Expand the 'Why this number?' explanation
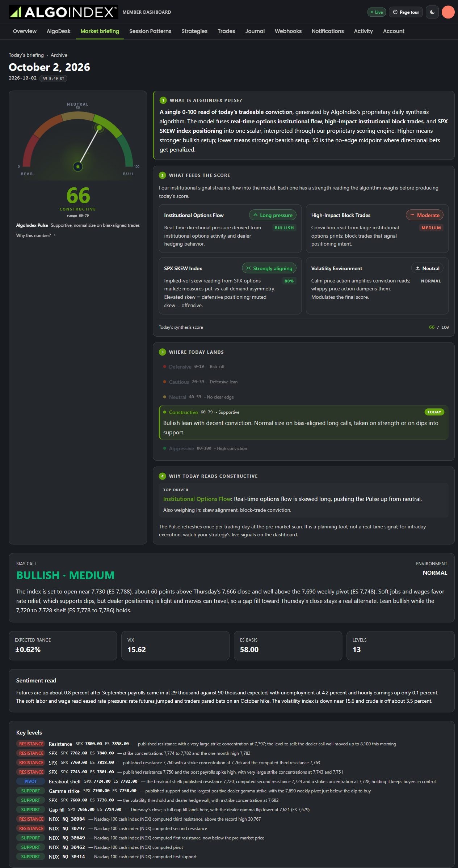The height and width of the screenshot is (868, 458). click(36, 235)
